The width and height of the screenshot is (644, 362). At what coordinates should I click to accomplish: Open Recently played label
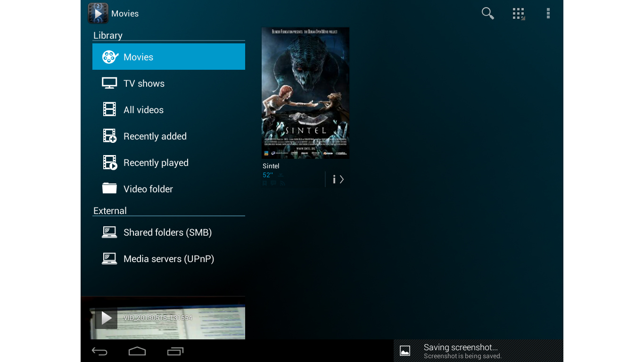click(x=156, y=163)
